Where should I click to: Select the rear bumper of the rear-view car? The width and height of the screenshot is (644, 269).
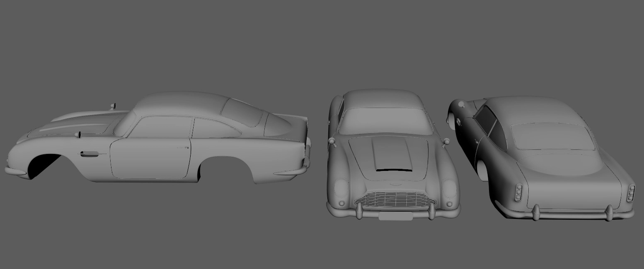coord(572,215)
